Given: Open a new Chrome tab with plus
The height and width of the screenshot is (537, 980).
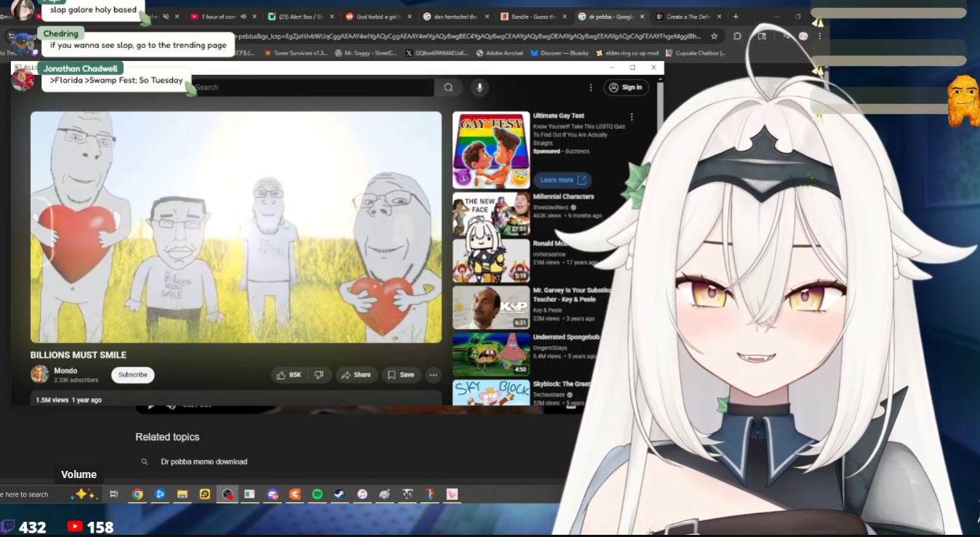Looking at the screenshot, I should (x=735, y=16).
